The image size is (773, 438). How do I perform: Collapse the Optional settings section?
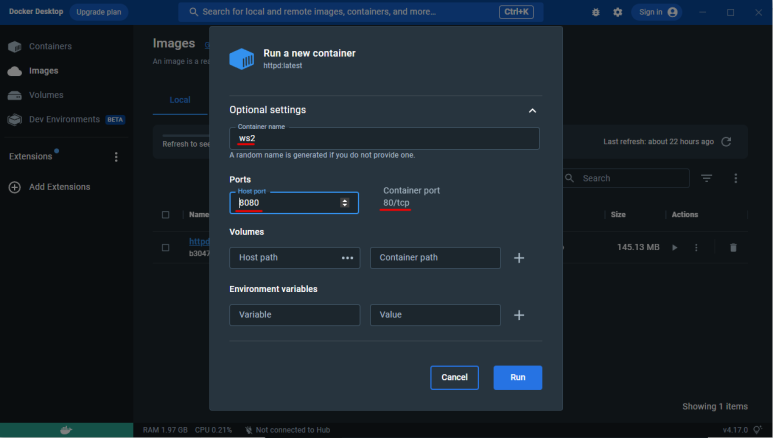coord(532,110)
